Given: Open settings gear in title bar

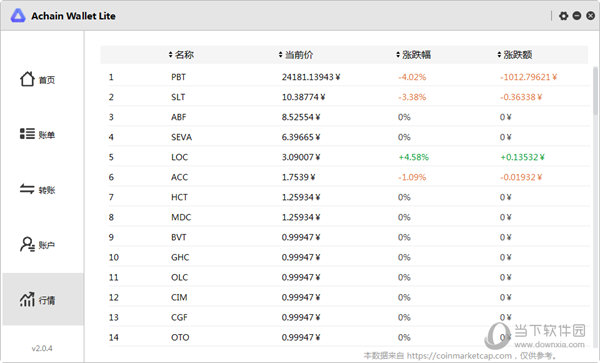Looking at the screenshot, I should [563, 16].
